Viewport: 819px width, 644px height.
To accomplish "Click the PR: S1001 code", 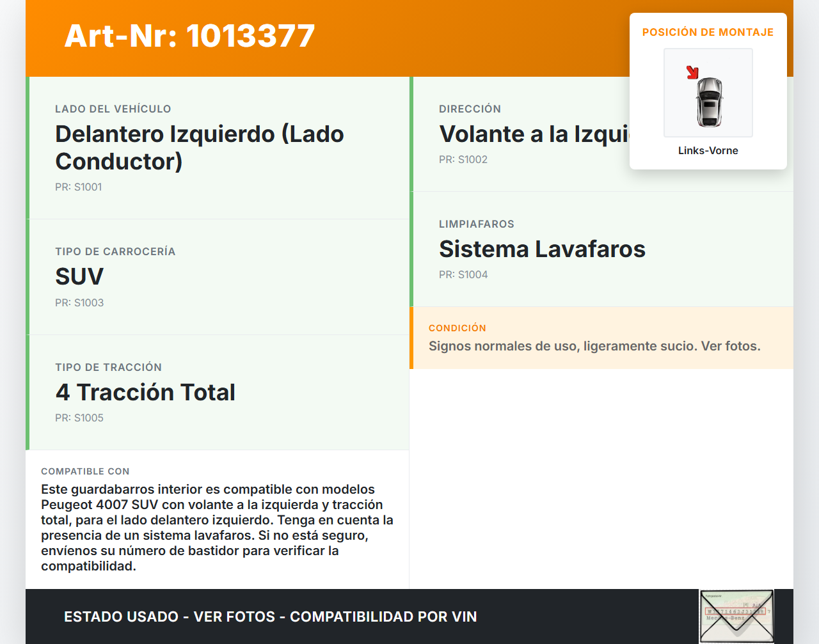I will pos(79,187).
